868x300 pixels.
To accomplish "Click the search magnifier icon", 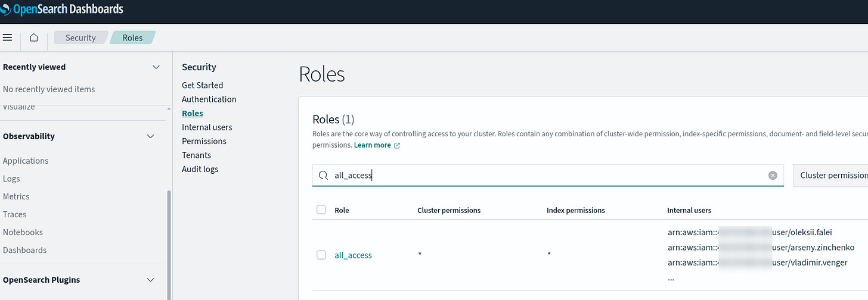I will point(323,176).
